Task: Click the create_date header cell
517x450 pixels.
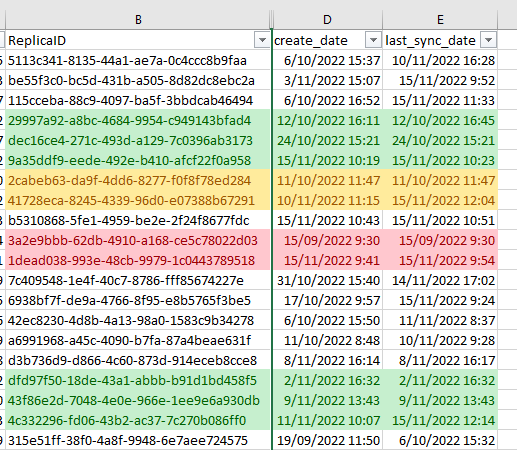Action: click(327, 40)
